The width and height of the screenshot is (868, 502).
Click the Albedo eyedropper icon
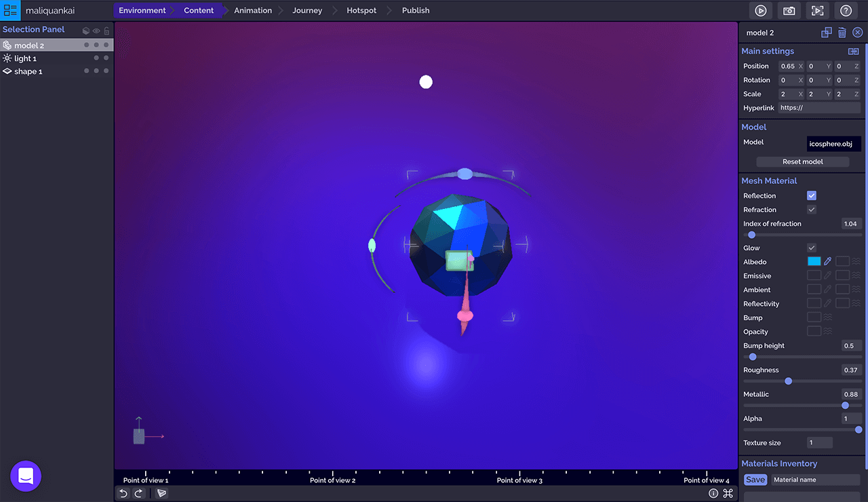(827, 262)
